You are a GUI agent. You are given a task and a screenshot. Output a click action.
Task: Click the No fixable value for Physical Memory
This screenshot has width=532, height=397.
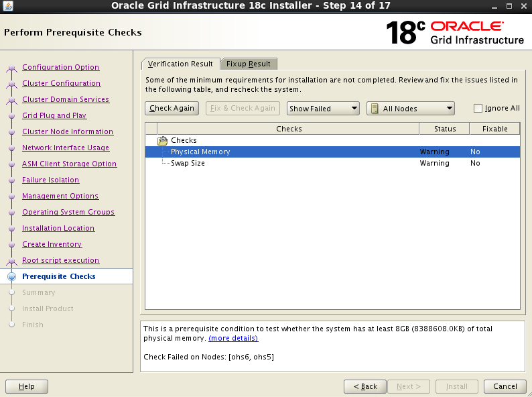[x=475, y=152]
